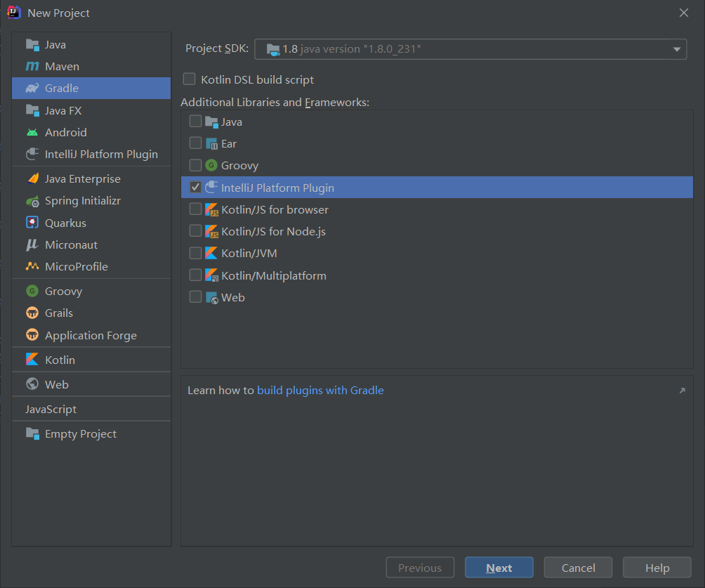Check the Groovy framework checkbox

[195, 165]
